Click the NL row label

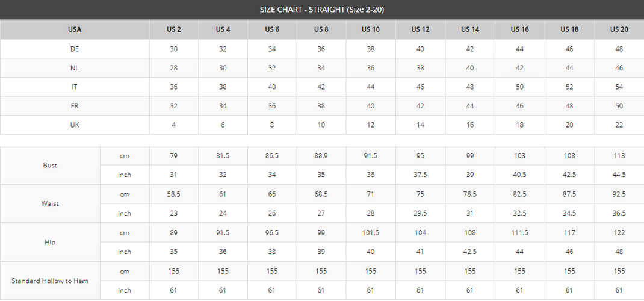tap(75, 68)
